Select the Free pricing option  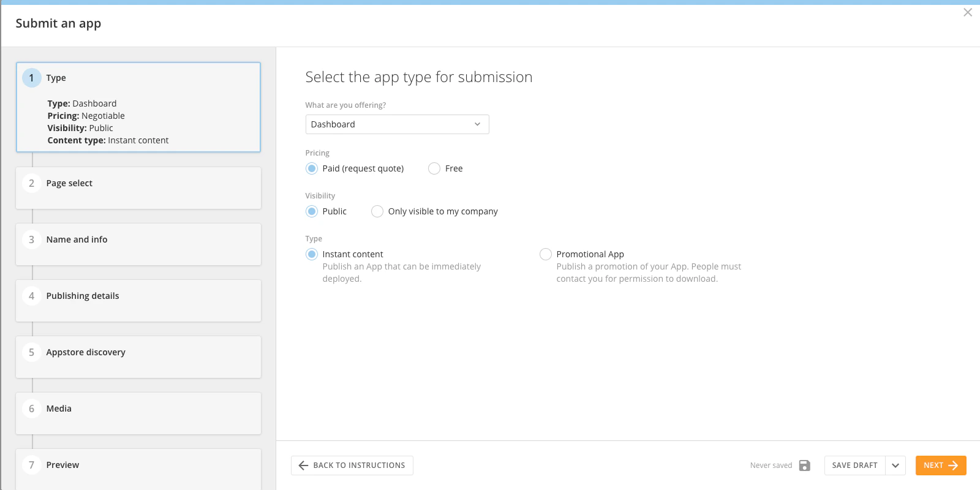click(434, 168)
